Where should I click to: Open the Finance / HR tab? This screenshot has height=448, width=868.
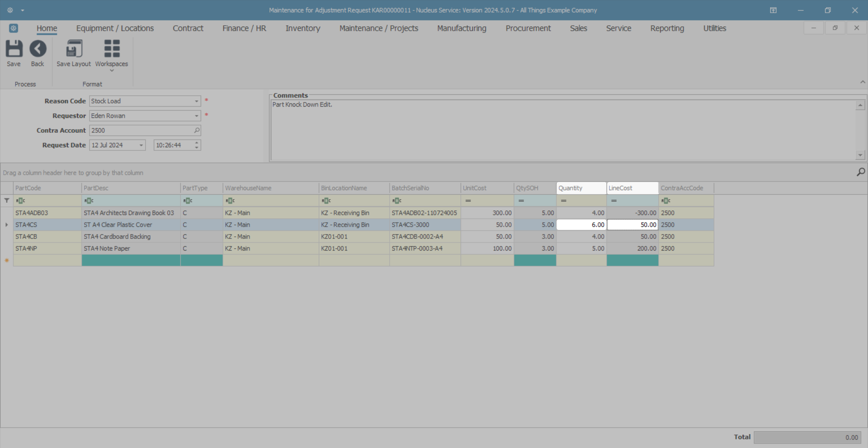[x=244, y=28]
